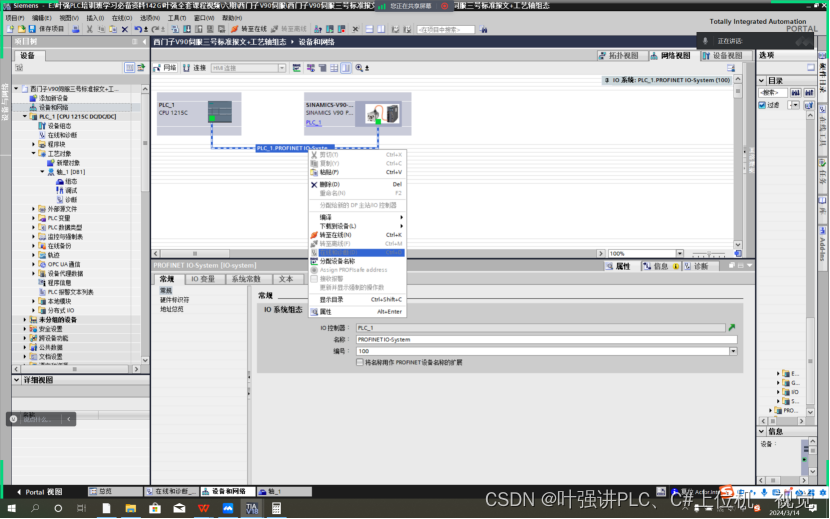Click the floppy disk save icon

[x=32, y=29]
